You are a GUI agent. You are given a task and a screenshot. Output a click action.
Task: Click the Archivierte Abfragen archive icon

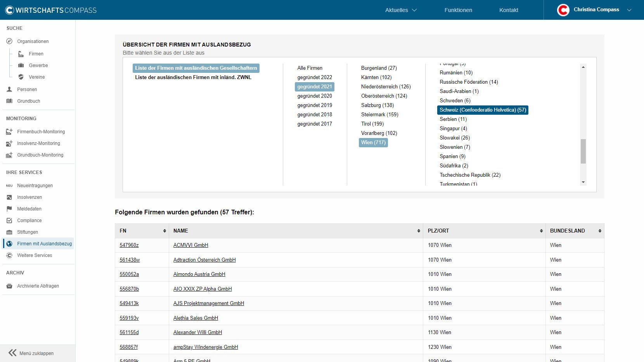click(x=9, y=286)
